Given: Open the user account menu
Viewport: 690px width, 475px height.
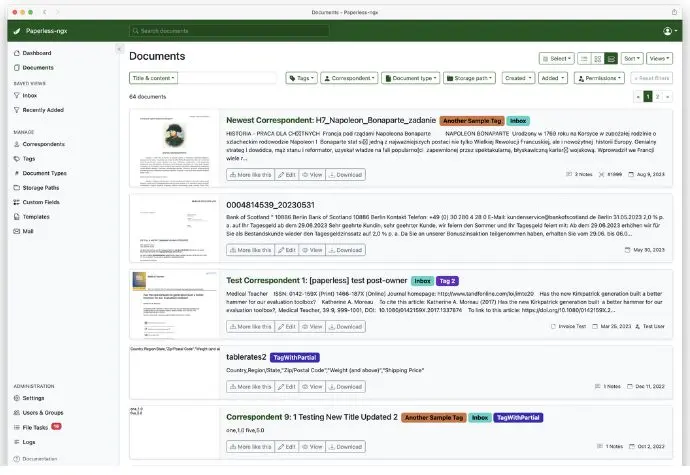Looking at the screenshot, I should point(670,31).
